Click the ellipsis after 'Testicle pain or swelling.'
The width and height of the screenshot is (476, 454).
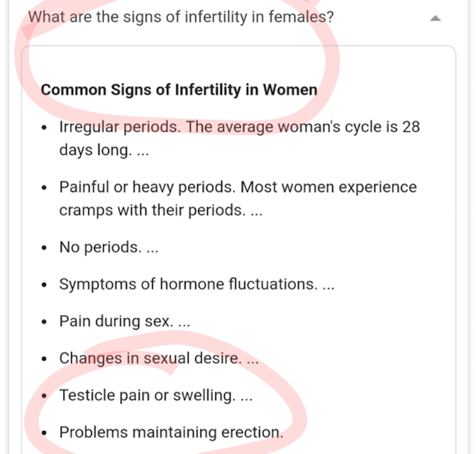point(246,396)
